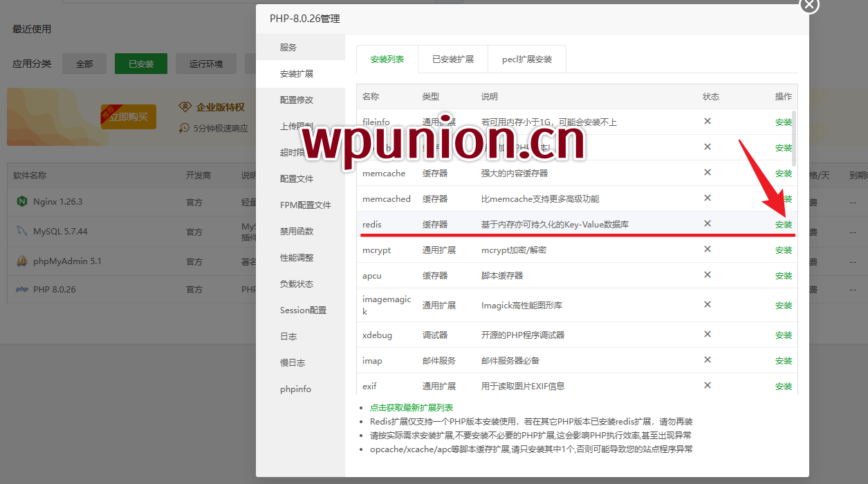Install the mcrypt extension
This screenshot has width=868, height=484.
[x=784, y=250]
